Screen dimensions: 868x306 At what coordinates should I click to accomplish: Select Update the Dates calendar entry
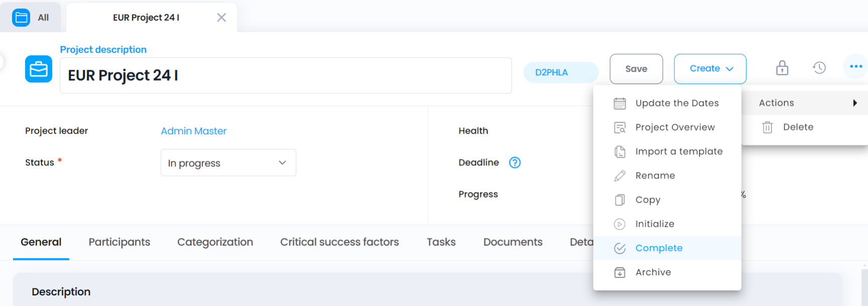pyautogui.click(x=667, y=103)
